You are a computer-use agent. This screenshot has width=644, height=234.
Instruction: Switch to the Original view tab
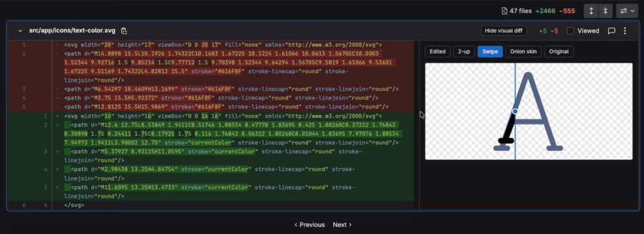click(x=559, y=52)
